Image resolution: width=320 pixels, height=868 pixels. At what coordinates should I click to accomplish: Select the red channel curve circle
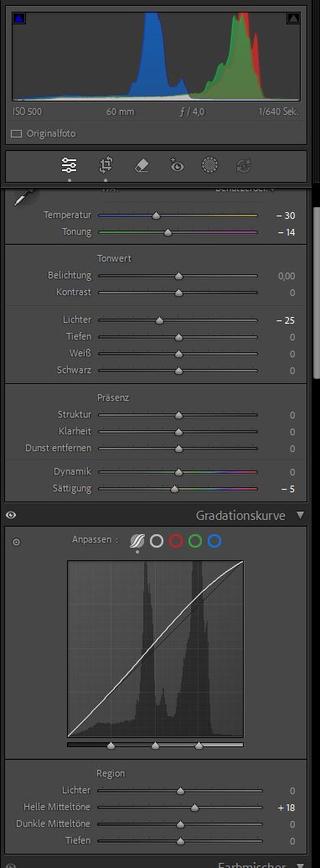(x=176, y=541)
